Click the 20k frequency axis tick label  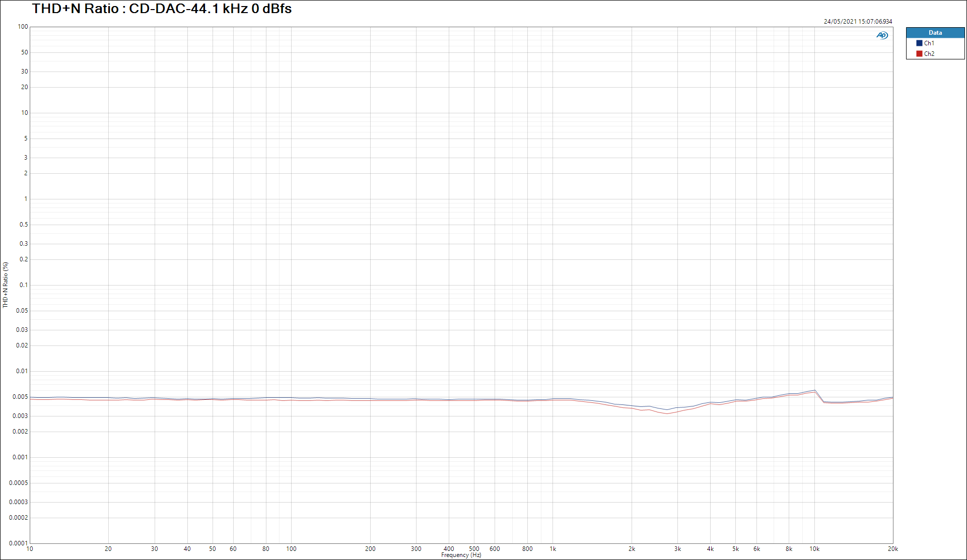[893, 549]
